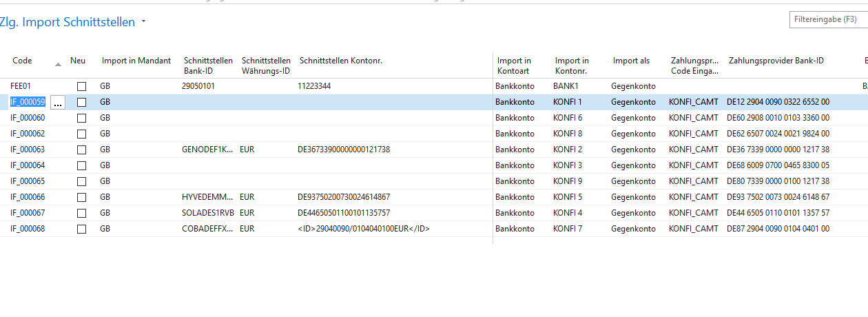Click the HYVEDEMM... bank ID cell
This screenshot has width=868, height=317.
click(x=207, y=197)
